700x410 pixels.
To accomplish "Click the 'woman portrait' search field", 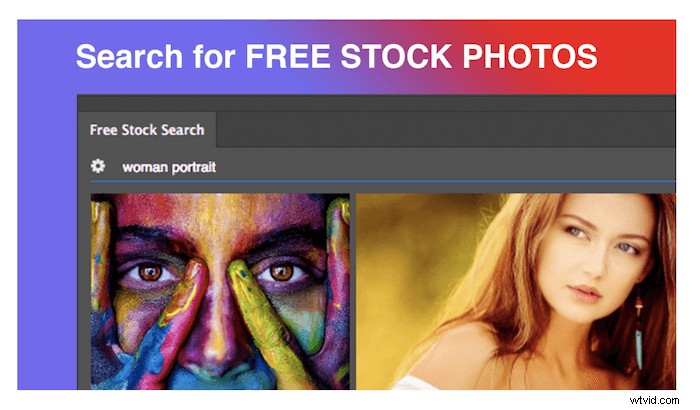I will [x=383, y=167].
